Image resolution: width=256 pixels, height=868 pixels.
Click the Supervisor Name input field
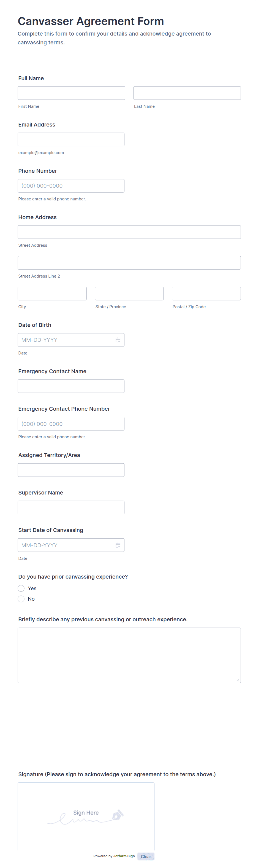[71, 507]
